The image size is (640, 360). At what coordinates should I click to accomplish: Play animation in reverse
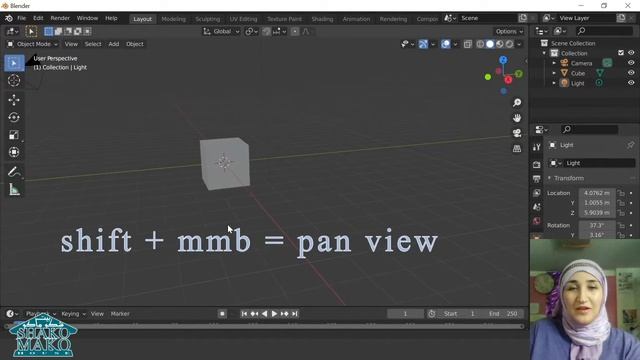tap(264, 313)
